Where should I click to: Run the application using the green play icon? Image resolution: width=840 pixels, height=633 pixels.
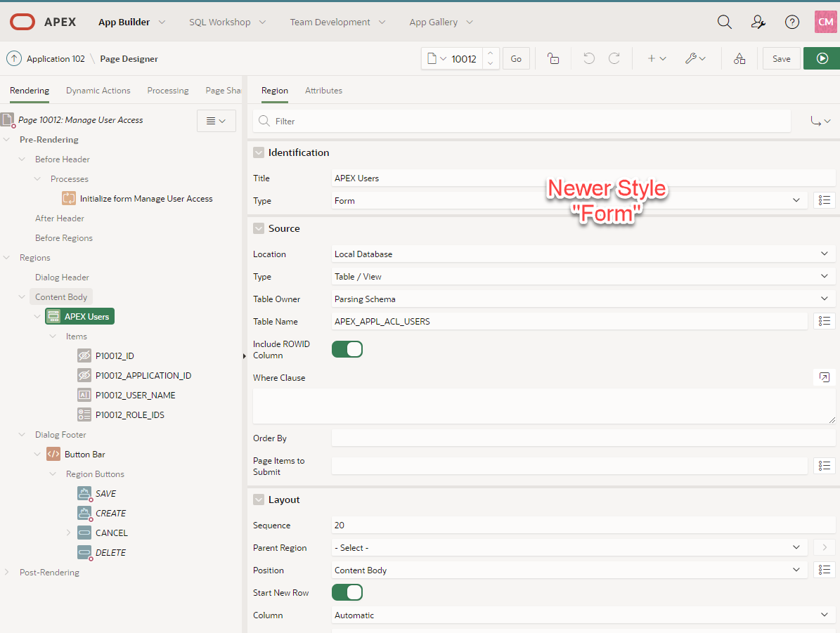click(x=821, y=58)
